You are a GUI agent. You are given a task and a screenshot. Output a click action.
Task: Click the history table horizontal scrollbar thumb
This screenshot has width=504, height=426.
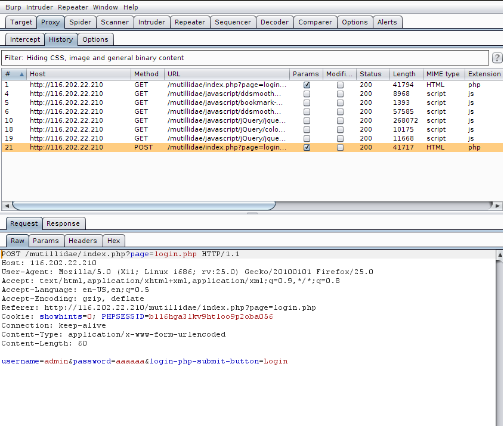(144, 206)
